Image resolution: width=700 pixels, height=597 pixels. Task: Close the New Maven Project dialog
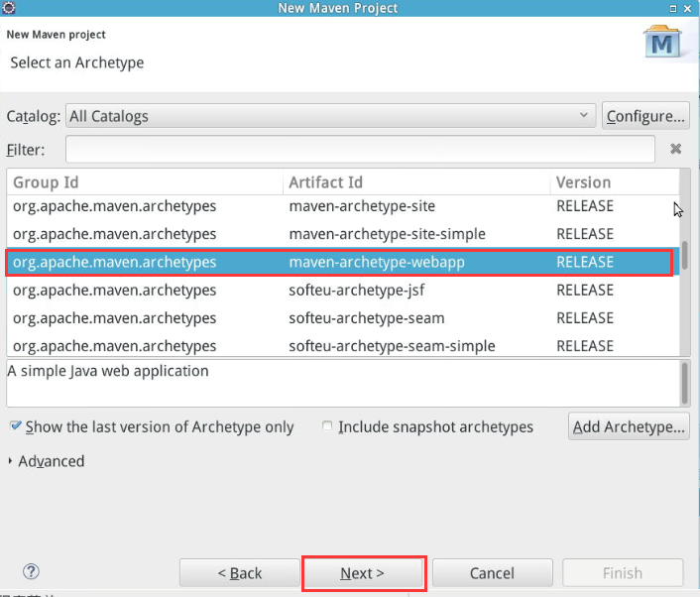[687, 9]
